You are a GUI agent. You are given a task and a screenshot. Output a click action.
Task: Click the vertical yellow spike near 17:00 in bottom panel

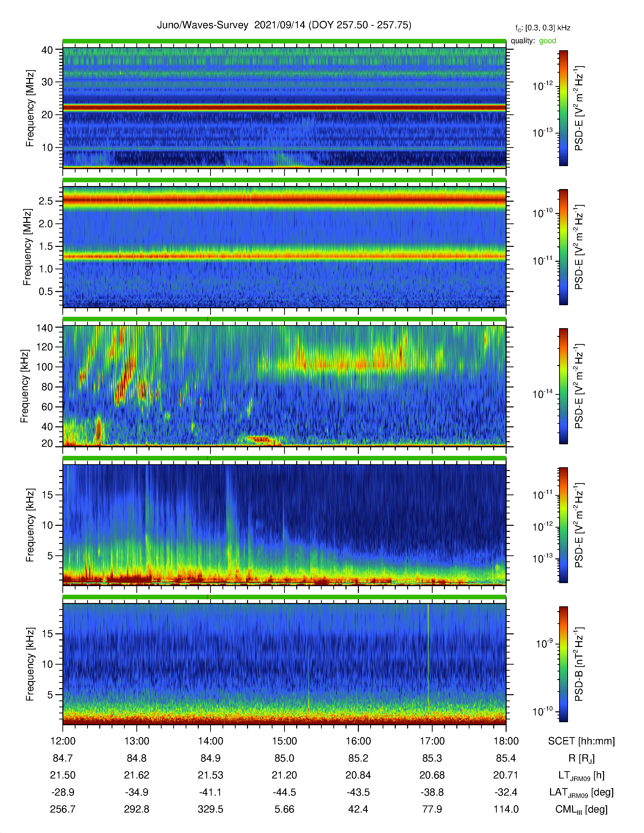coord(428,664)
